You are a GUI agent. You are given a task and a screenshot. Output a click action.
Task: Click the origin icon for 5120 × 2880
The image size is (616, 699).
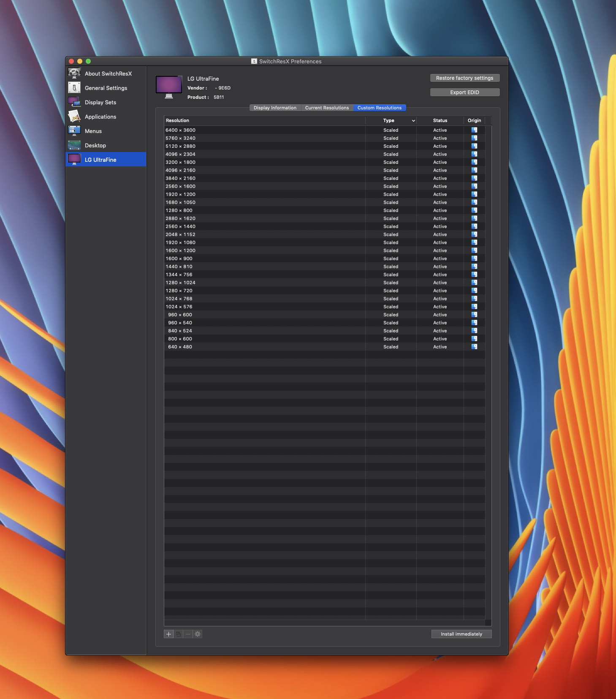(474, 146)
